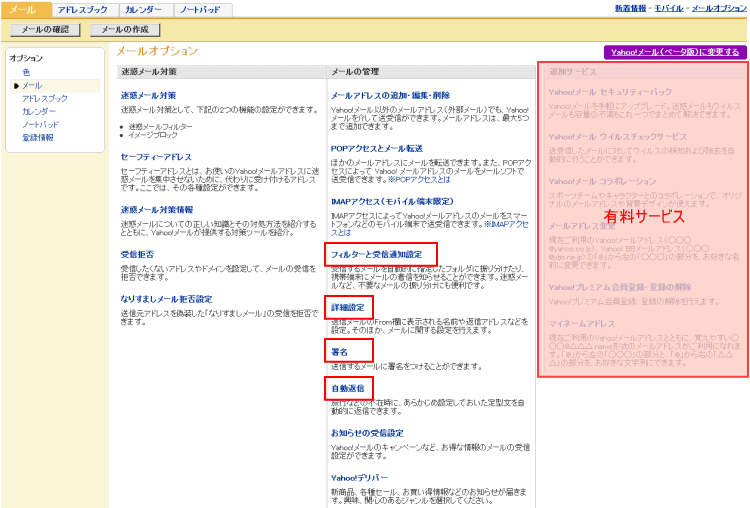This screenshot has height=508, width=750.
Task: Open セーフティーアドレス settings link
Action: pos(155,158)
